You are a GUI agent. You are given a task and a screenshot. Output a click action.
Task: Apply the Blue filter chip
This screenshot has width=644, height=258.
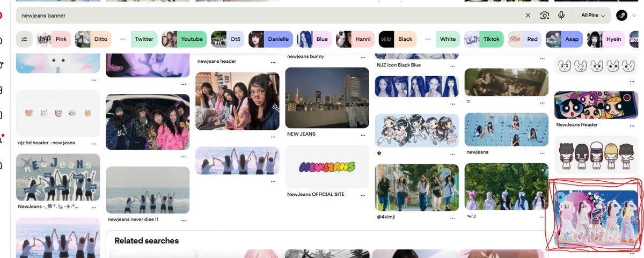point(314,39)
